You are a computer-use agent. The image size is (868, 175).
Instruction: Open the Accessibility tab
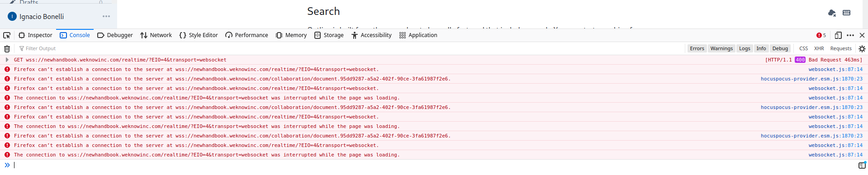point(371,35)
